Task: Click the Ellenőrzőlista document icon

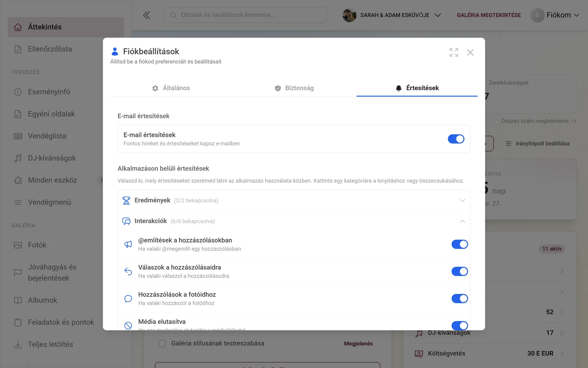Action: (x=18, y=49)
